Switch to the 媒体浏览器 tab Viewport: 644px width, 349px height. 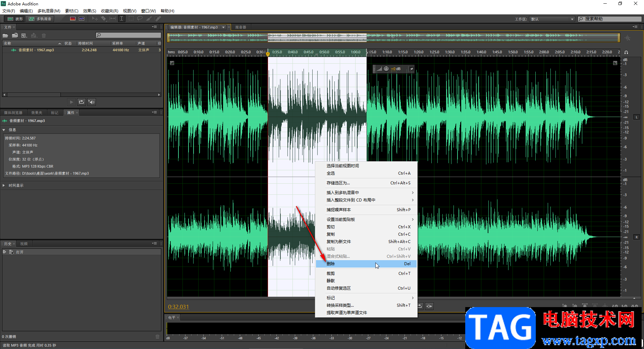[13, 113]
